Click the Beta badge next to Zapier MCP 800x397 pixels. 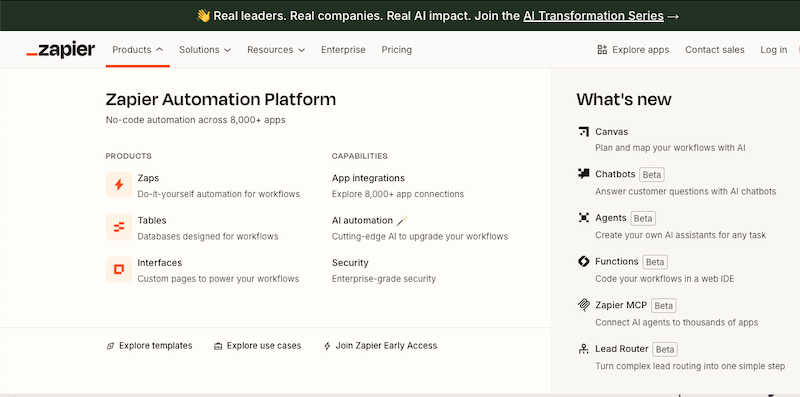pyautogui.click(x=664, y=306)
